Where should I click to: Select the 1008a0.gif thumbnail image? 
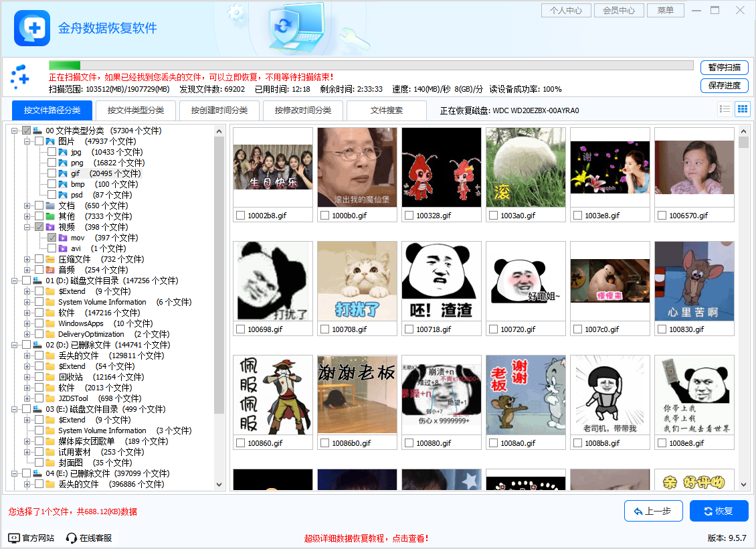point(526,395)
